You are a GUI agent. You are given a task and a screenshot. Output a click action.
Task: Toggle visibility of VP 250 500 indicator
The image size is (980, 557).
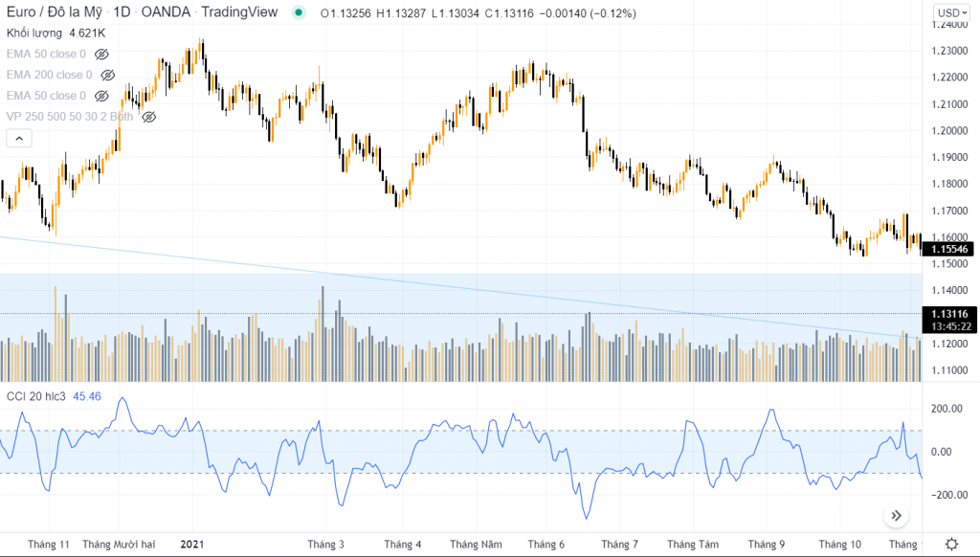(148, 117)
